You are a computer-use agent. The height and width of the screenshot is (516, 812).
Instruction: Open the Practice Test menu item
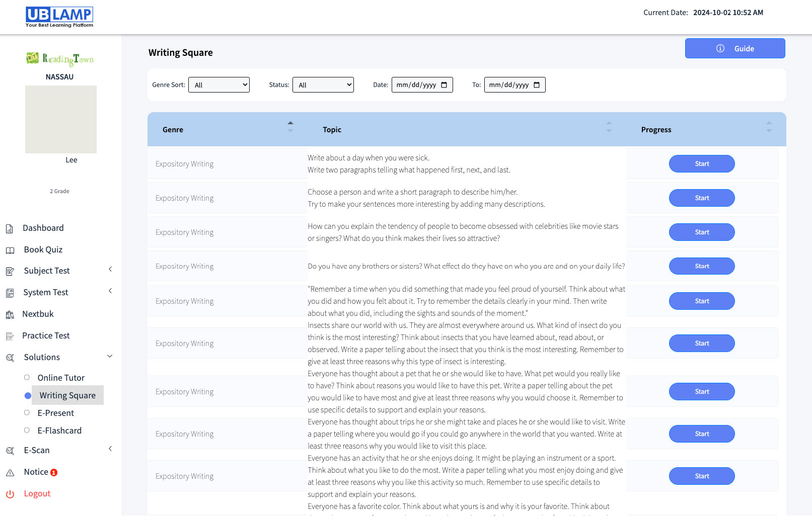[x=46, y=335]
